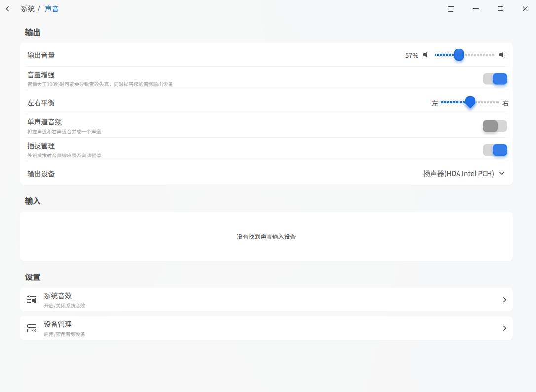The height and width of the screenshot is (392, 536).
Task: Click the 系统音效 sound effects icon
Action: point(32,300)
